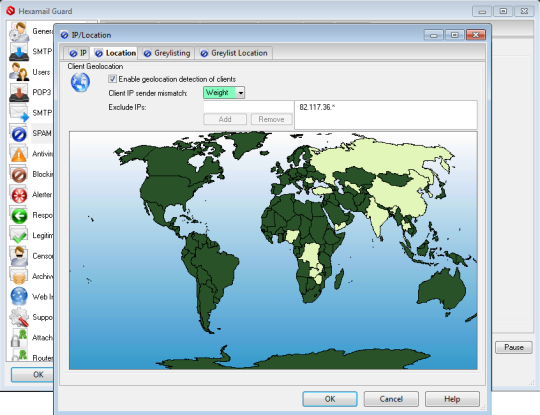Open the Users icon in sidebar

pos(19,72)
